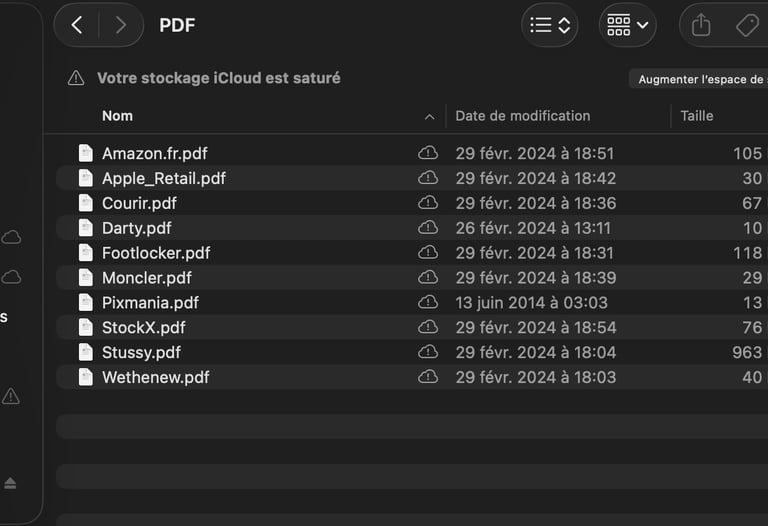Image resolution: width=768 pixels, height=526 pixels.
Task: Sort by the Nom column header
Action: pyautogui.click(x=117, y=116)
